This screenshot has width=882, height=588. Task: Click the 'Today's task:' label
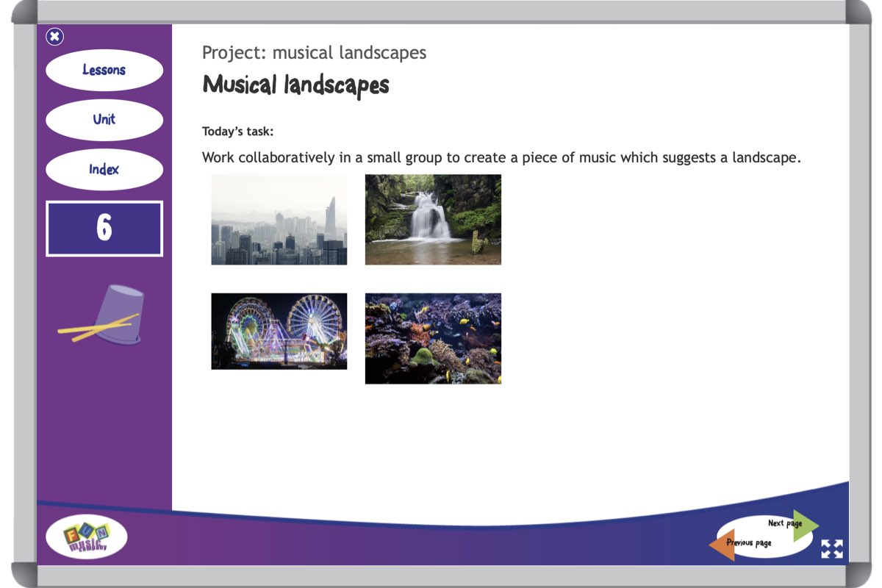(238, 132)
